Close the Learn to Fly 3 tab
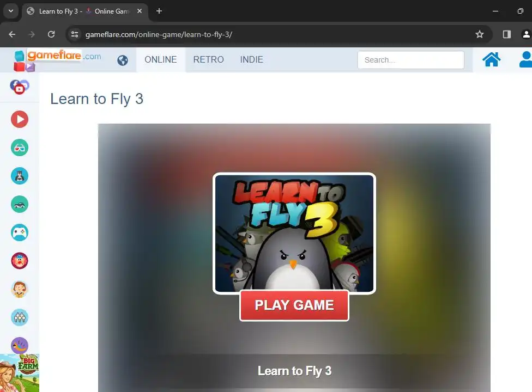Screen dimensions: 532x392 click(x=140, y=11)
